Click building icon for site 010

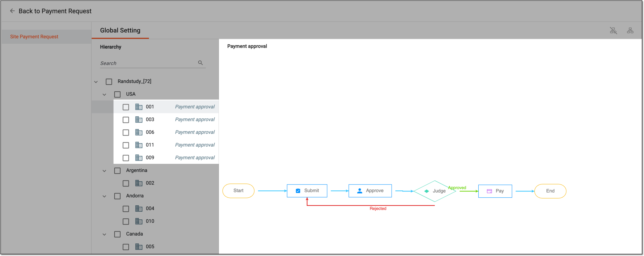pos(139,221)
